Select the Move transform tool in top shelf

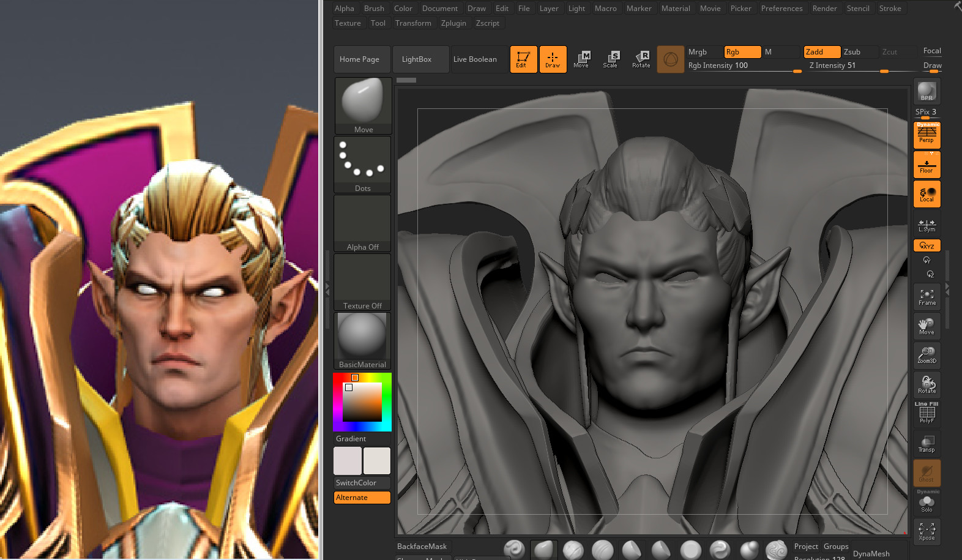581,59
